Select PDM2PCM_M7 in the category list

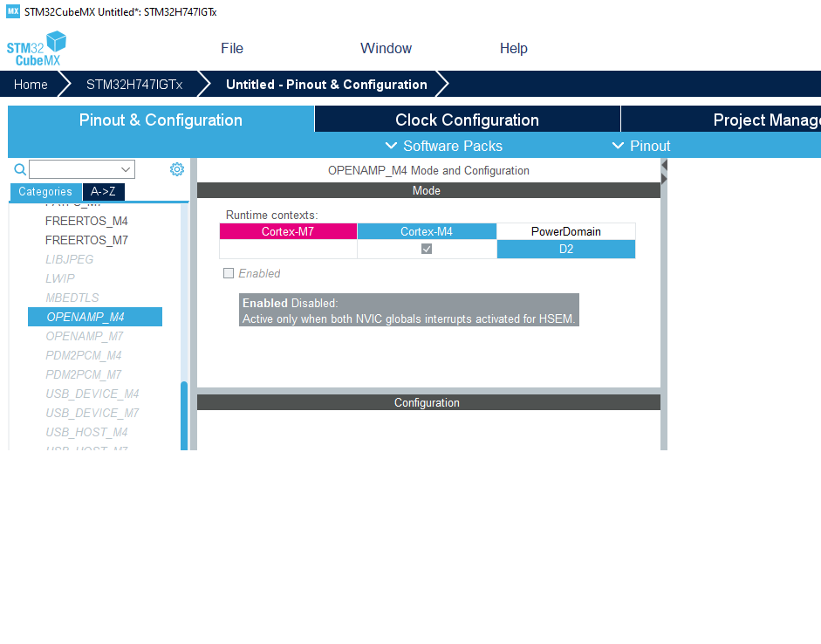coord(84,374)
